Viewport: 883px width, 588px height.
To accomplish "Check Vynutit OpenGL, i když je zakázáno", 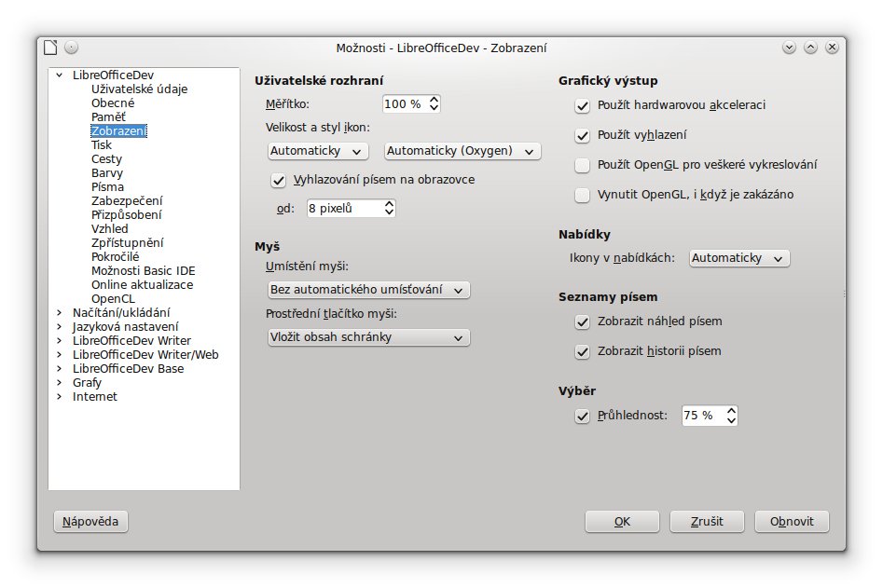I will [582, 195].
